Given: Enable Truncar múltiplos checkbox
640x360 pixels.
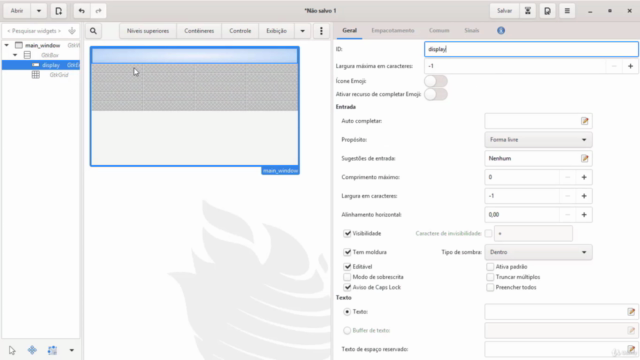Looking at the screenshot, I should tap(490, 277).
